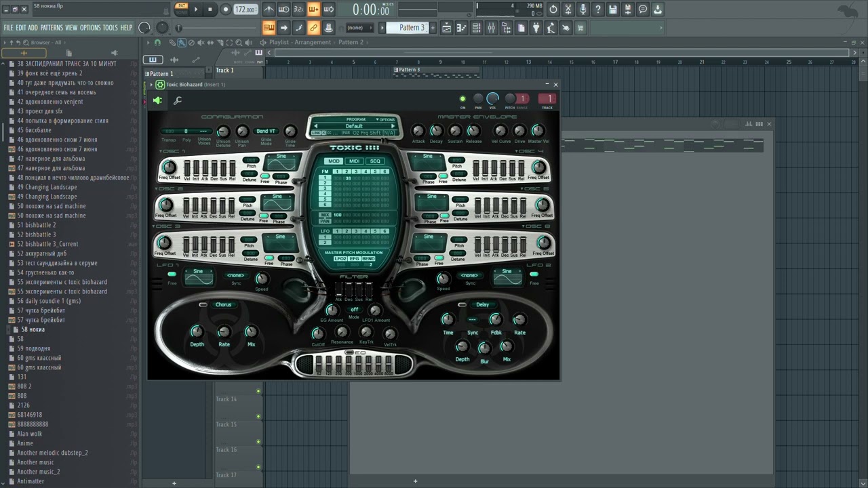Click the Stop button in transport

(x=210, y=9)
